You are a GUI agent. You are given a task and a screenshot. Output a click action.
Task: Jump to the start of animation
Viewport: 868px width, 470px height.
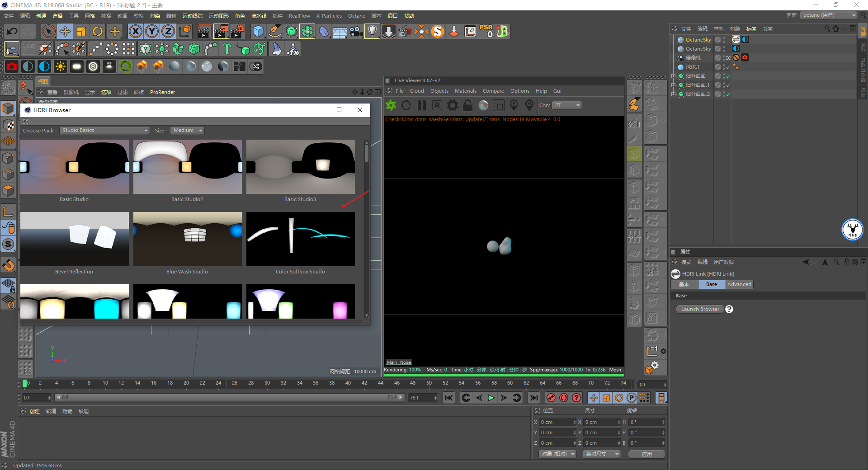449,398
